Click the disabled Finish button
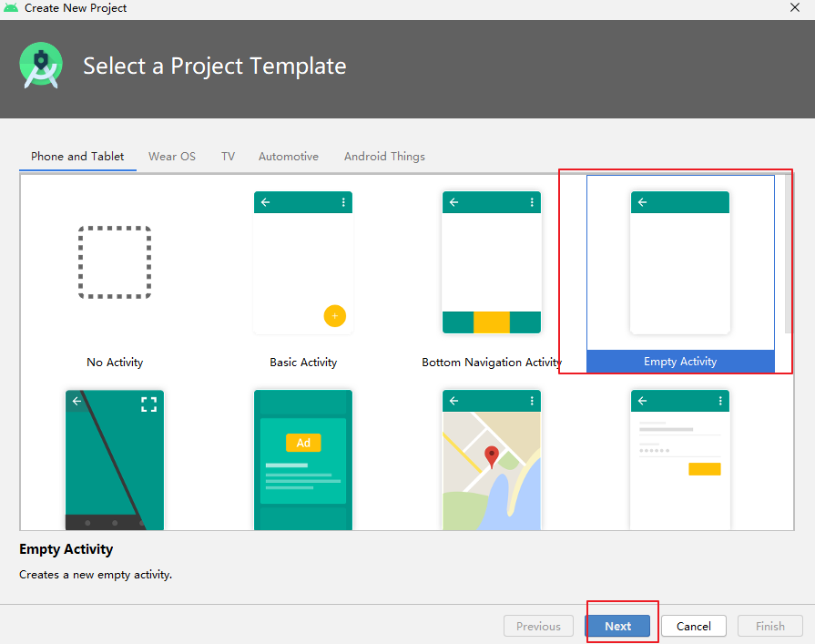 (769, 627)
